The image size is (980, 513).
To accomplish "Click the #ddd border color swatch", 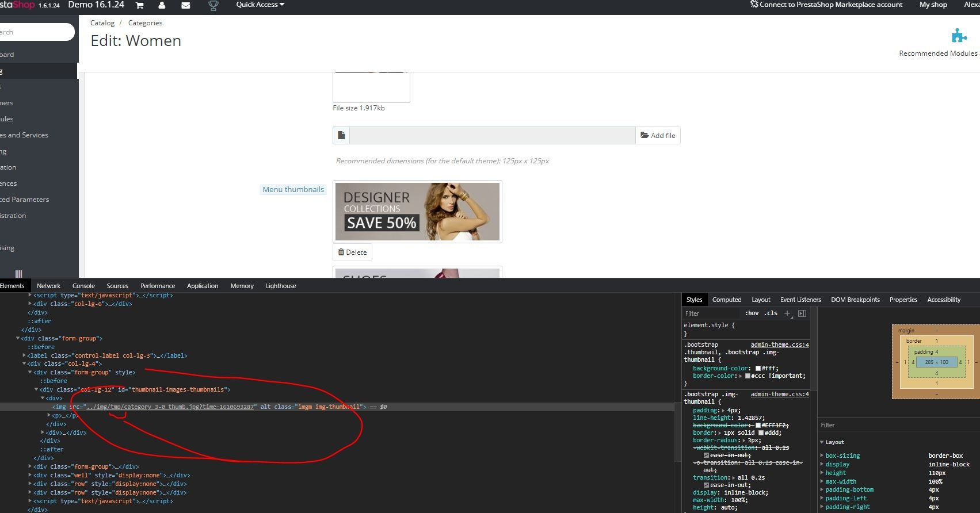I will 761,432.
